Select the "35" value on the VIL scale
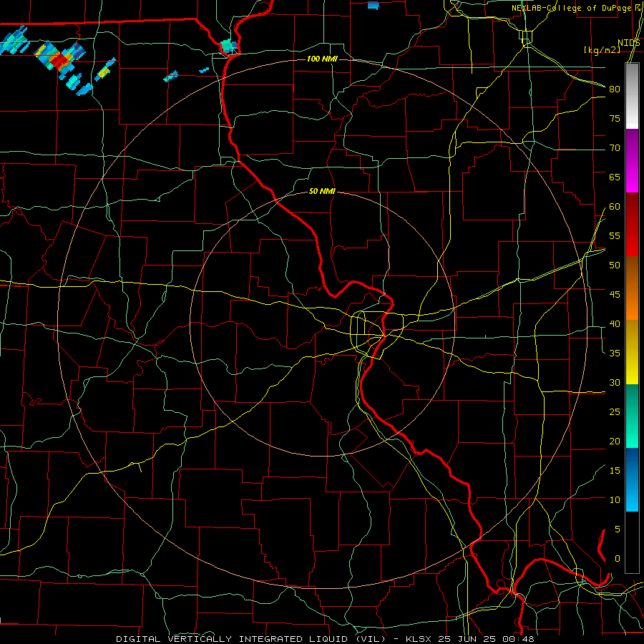 point(615,353)
